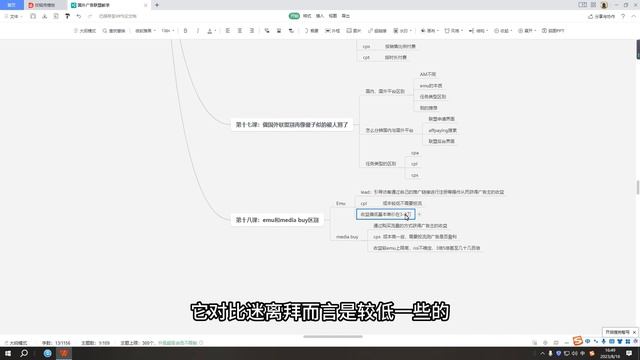Image resolution: width=640 pixels, height=360 pixels.
Task: Click the highlighted selected node under Emu
Action: [x=385, y=214]
